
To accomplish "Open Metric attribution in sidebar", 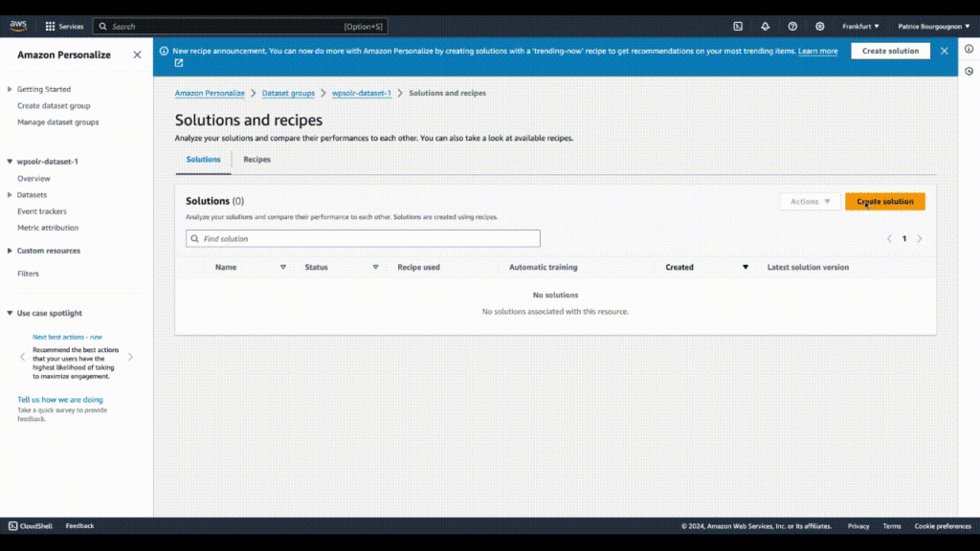I will pos(48,228).
